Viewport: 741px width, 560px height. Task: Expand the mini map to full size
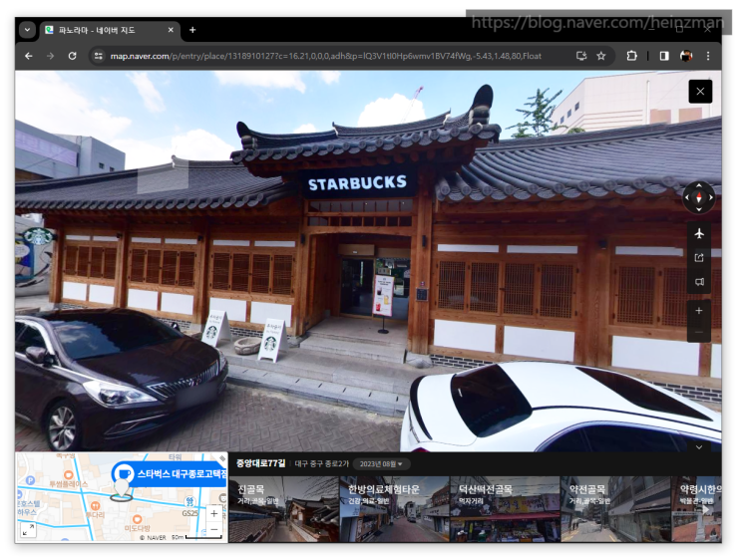coord(28,530)
